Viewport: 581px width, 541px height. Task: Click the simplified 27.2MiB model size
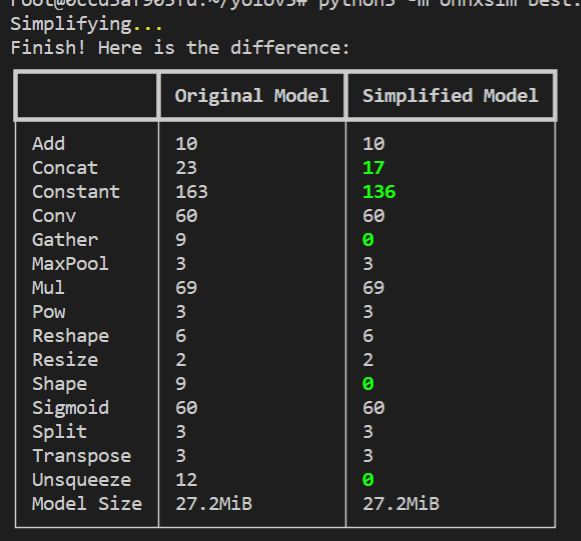(401, 504)
